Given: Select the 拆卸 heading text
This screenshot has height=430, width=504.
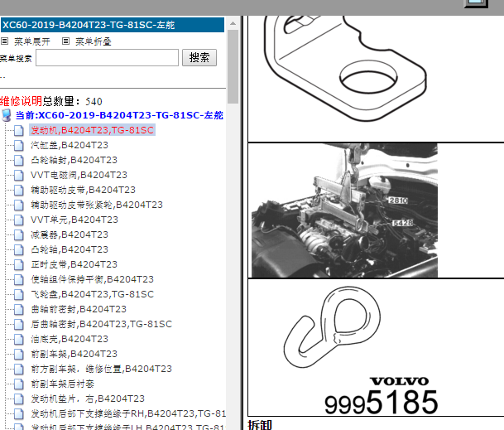Looking at the screenshot, I should [x=260, y=425].
